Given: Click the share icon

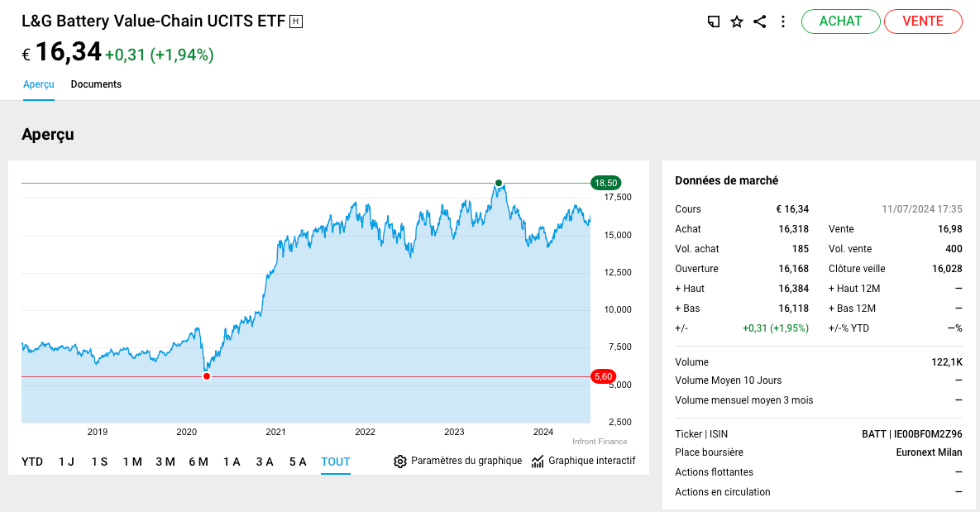Looking at the screenshot, I should 760,22.
